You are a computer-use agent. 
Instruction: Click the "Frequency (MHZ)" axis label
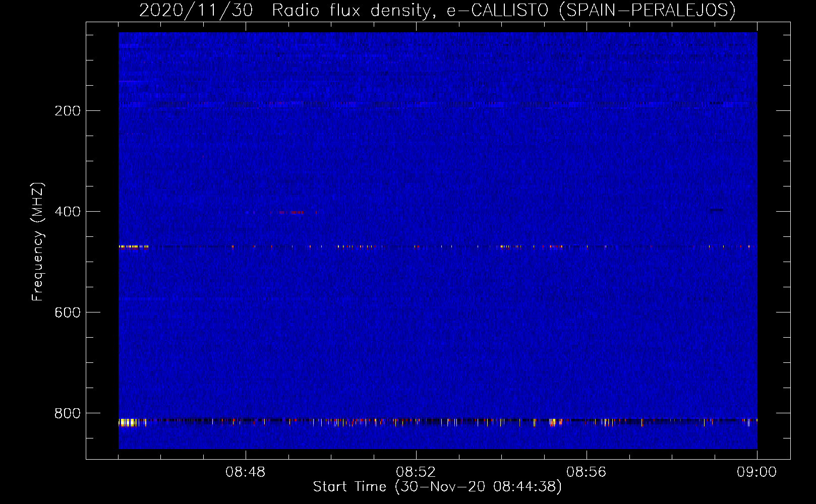pyautogui.click(x=38, y=242)
